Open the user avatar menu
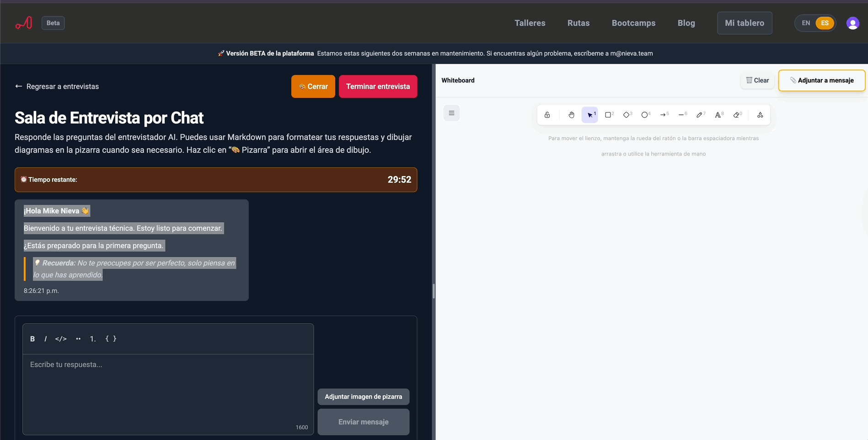 coord(852,23)
